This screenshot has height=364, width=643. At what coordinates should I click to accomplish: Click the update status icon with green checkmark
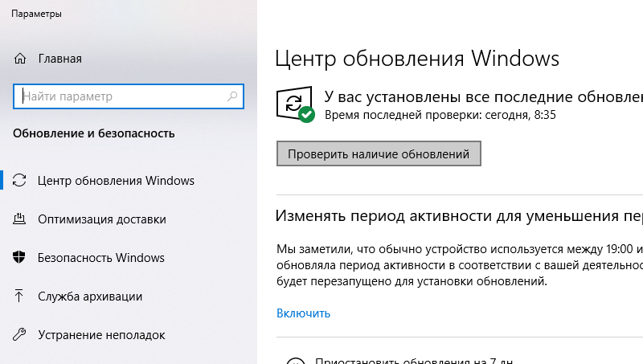295,105
